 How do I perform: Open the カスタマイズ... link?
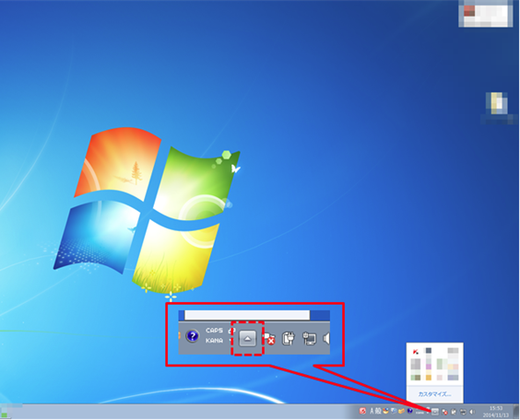click(x=434, y=394)
